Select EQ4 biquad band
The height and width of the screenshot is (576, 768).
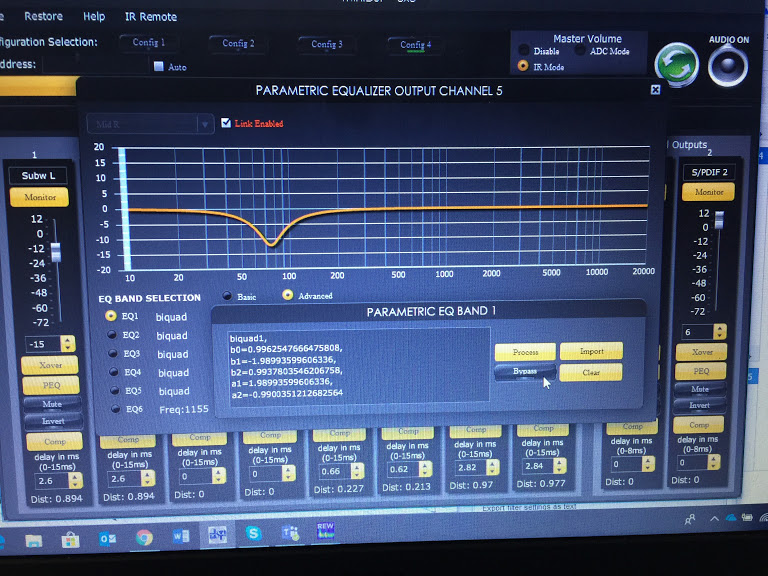[x=114, y=372]
